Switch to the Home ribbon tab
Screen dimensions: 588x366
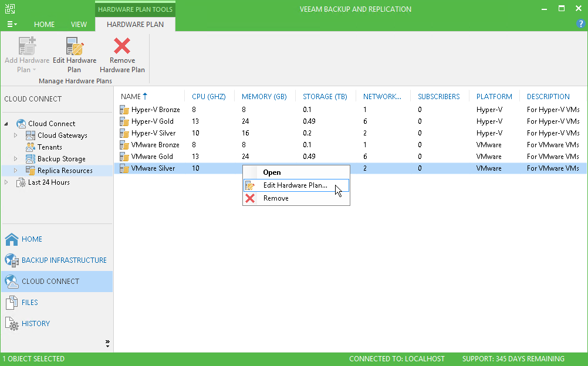pyautogui.click(x=44, y=24)
